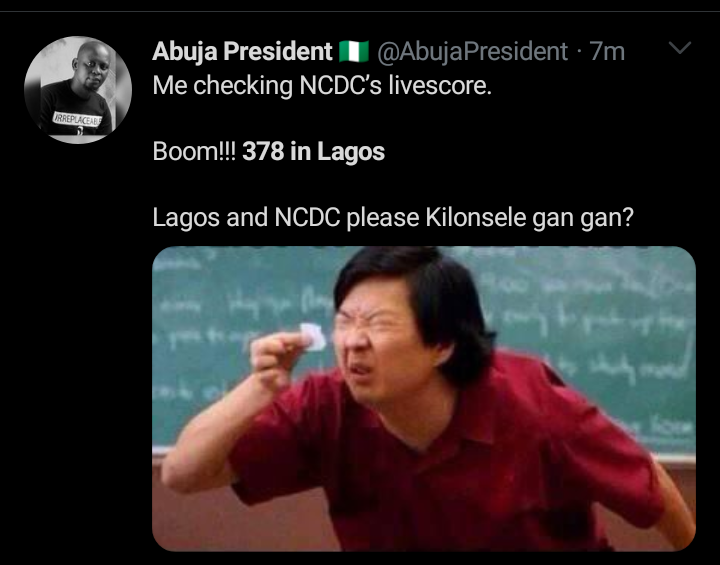Click the red shirt in the meme photo
The width and height of the screenshot is (720, 565).
(470, 460)
